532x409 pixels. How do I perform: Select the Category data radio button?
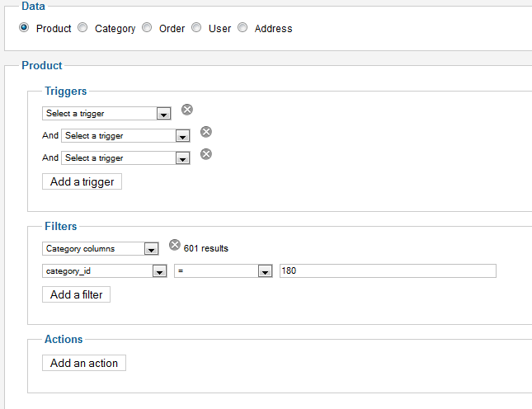pos(82,27)
